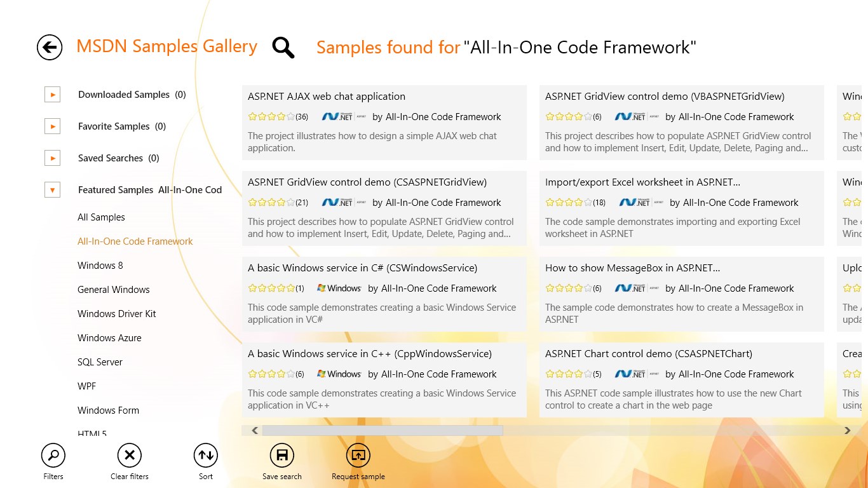
Task: Click the star rating on the CSWindowsService card
Action: click(271, 288)
